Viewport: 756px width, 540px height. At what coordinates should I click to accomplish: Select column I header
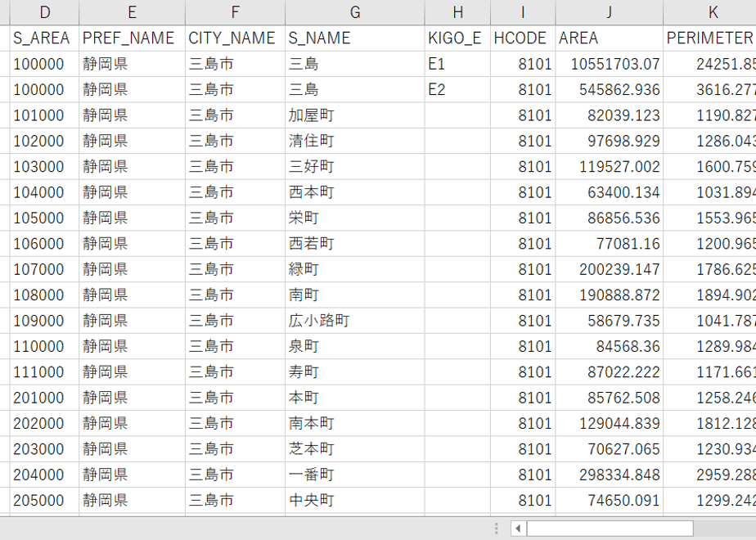pyautogui.click(x=523, y=12)
